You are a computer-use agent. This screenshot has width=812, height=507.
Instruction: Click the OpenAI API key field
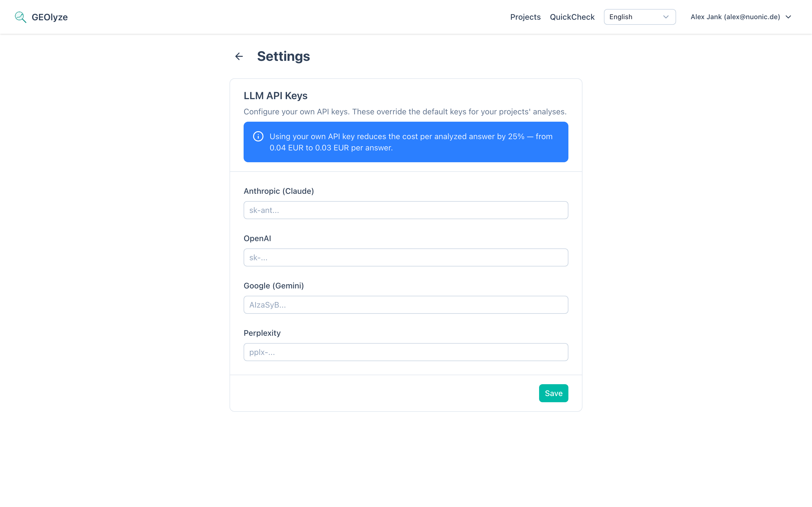(405, 257)
